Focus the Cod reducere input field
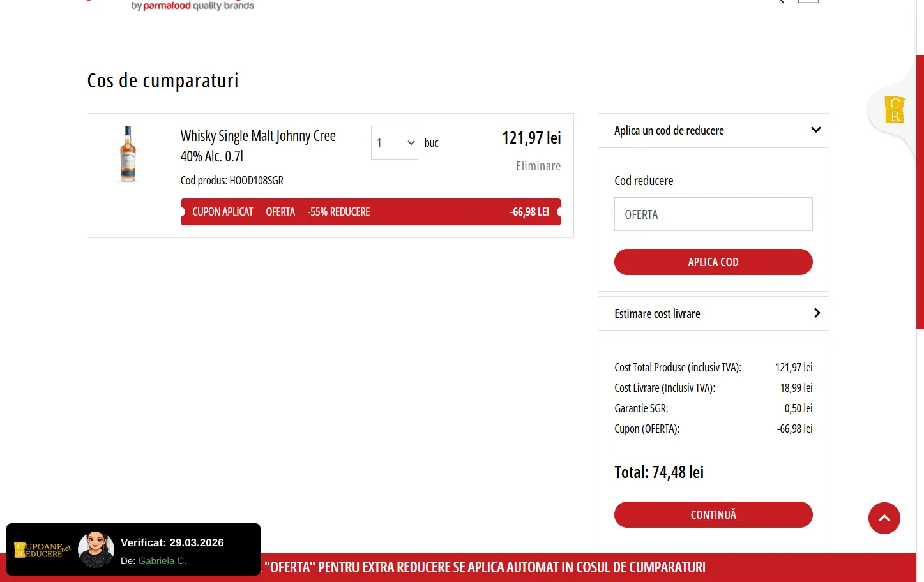924x582 pixels. pos(713,214)
